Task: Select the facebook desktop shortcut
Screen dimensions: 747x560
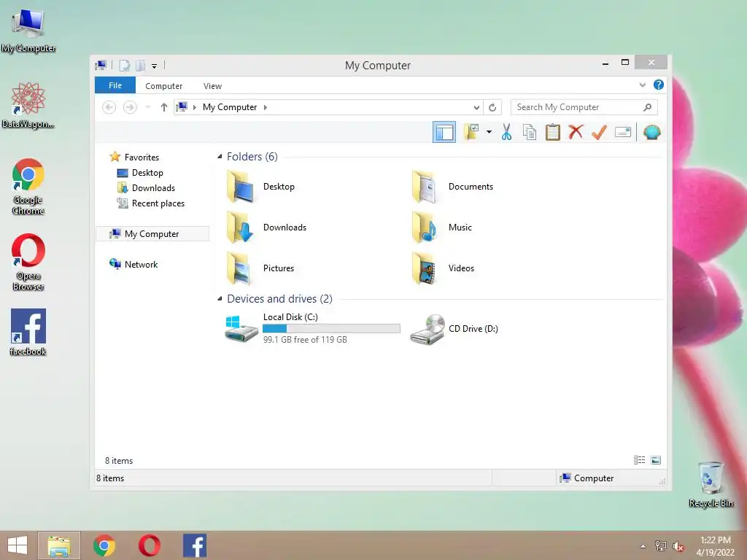Action: 28,332
